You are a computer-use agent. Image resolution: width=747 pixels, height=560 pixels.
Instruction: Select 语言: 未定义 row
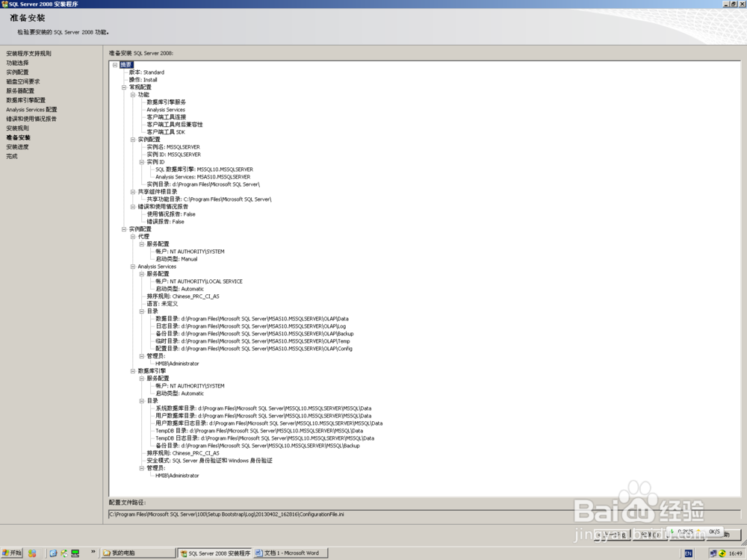click(162, 304)
